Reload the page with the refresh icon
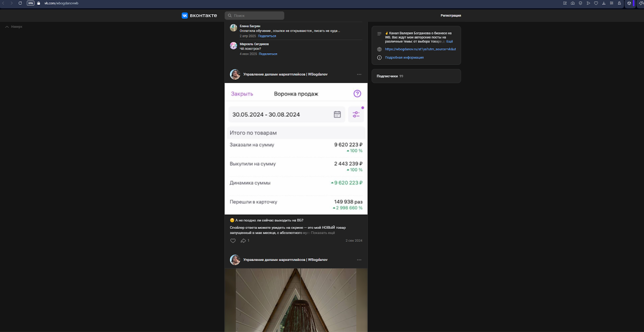The height and width of the screenshot is (332, 644). [20, 3]
